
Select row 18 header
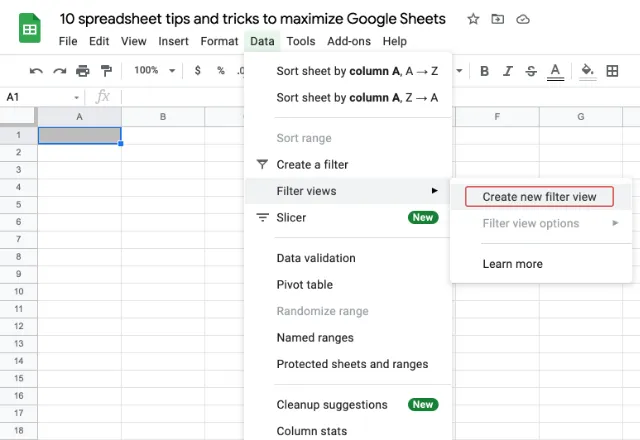(18, 431)
